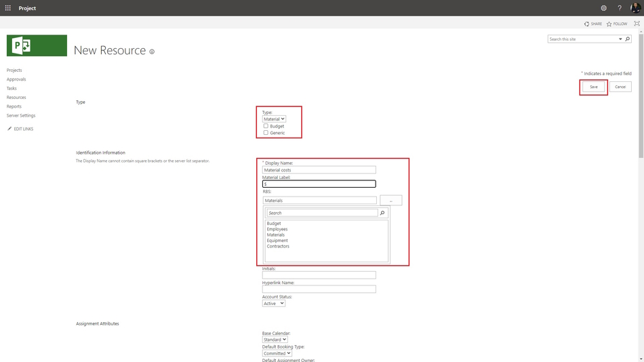Viewport: 644px width, 362px height.
Task: Open Resources in the left navigation
Action: (16, 98)
